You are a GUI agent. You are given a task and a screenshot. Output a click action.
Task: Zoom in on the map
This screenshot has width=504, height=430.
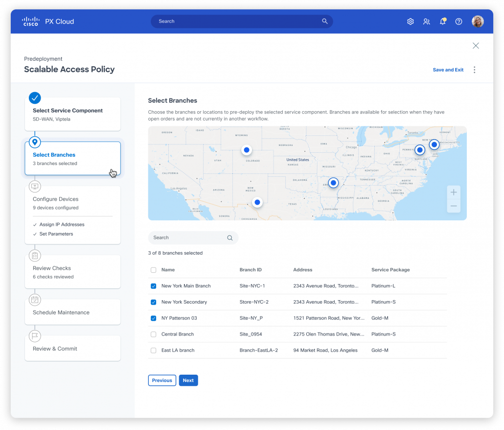coord(454,192)
